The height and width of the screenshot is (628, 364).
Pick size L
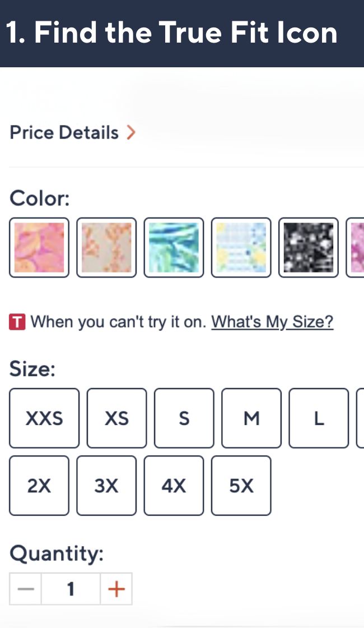319,418
